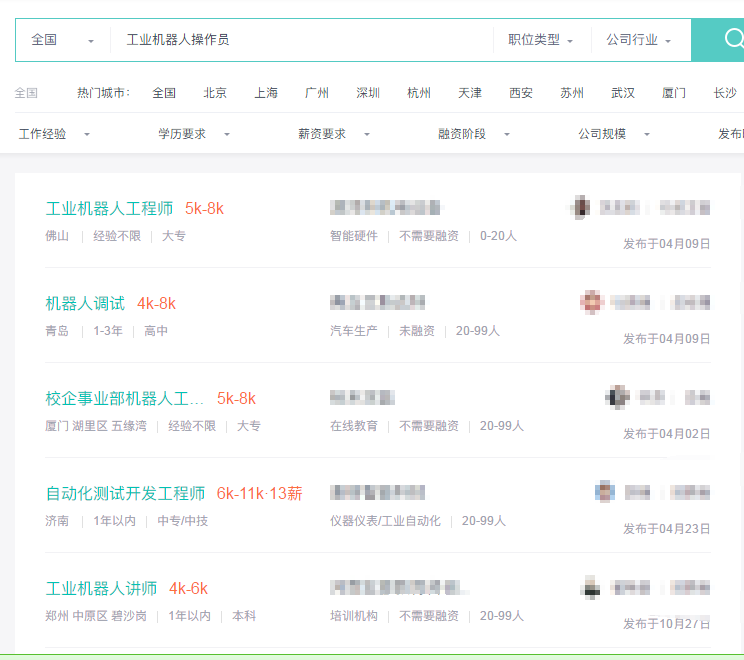744x660 pixels.
Task: Open the 工业机器人工程师 job listing
Action: 109,208
